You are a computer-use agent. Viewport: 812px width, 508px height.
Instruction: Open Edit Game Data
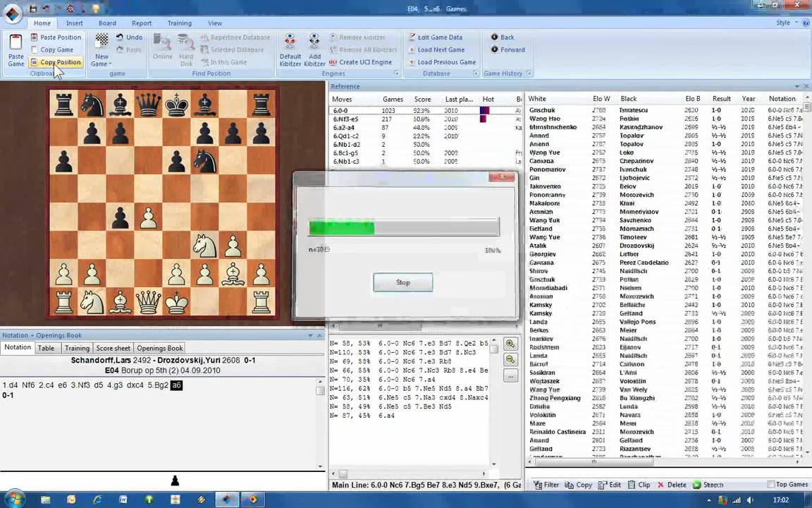point(435,37)
